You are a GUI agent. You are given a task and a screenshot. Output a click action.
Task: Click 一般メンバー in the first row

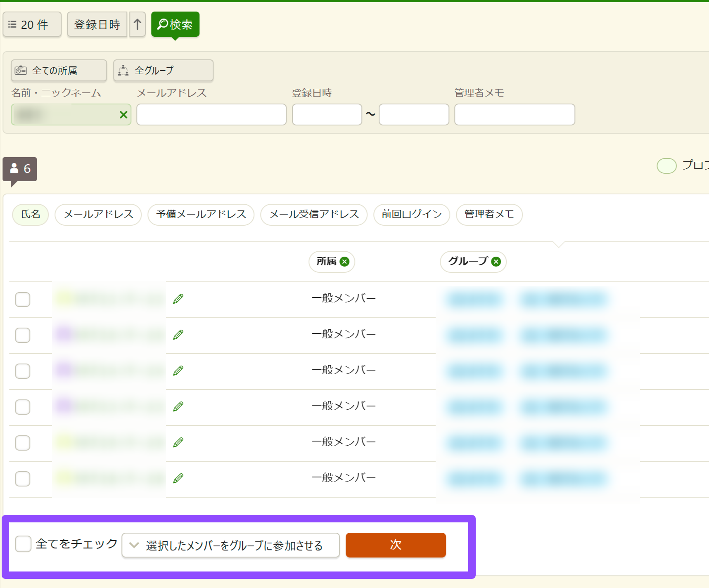[344, 298]
